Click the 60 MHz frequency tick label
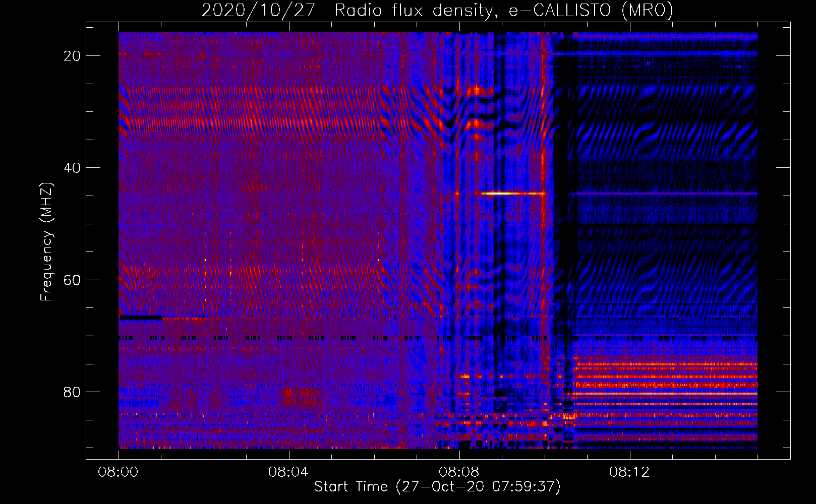 [x=72, y=280]
